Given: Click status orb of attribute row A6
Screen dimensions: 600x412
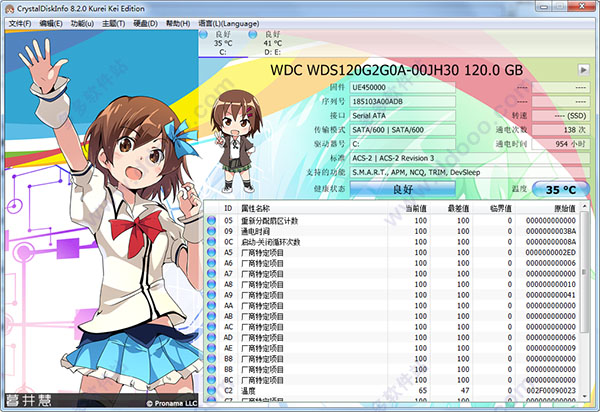Looking at the screenshot, I should 211,263.
